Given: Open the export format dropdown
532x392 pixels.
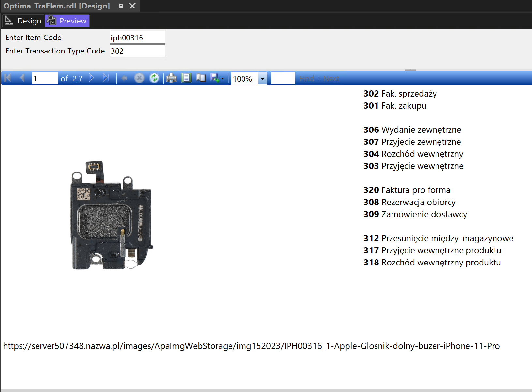Looking at the screenshot, I should 222,79.
